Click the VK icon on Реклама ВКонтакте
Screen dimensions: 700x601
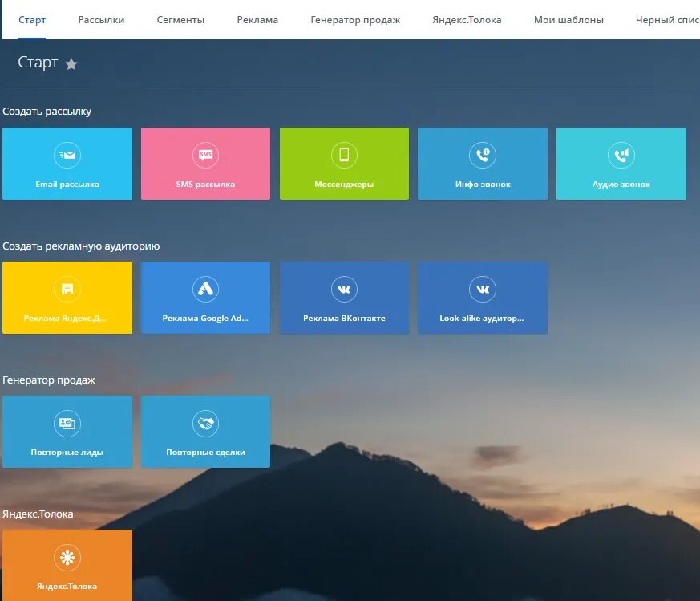coord(344,289)
